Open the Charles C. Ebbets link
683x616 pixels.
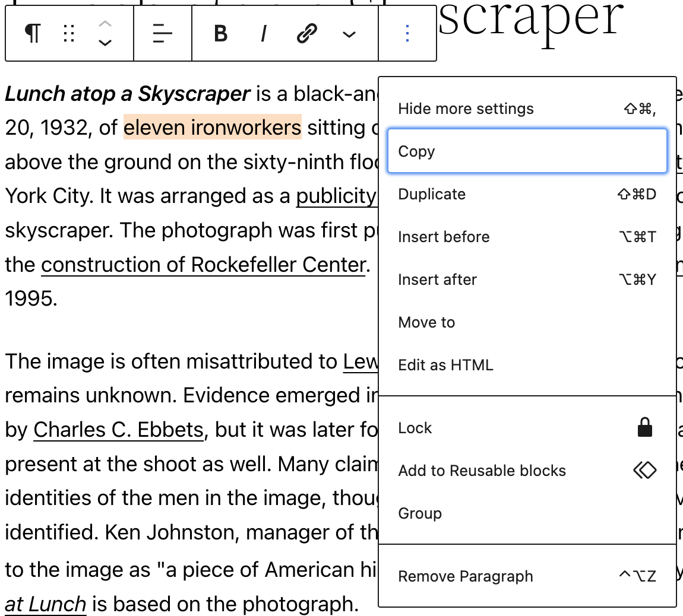tap(118, 429)
